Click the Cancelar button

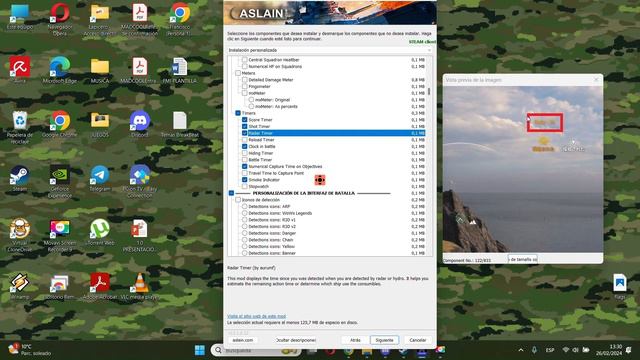pyautogui.click(x=418, y=340)
